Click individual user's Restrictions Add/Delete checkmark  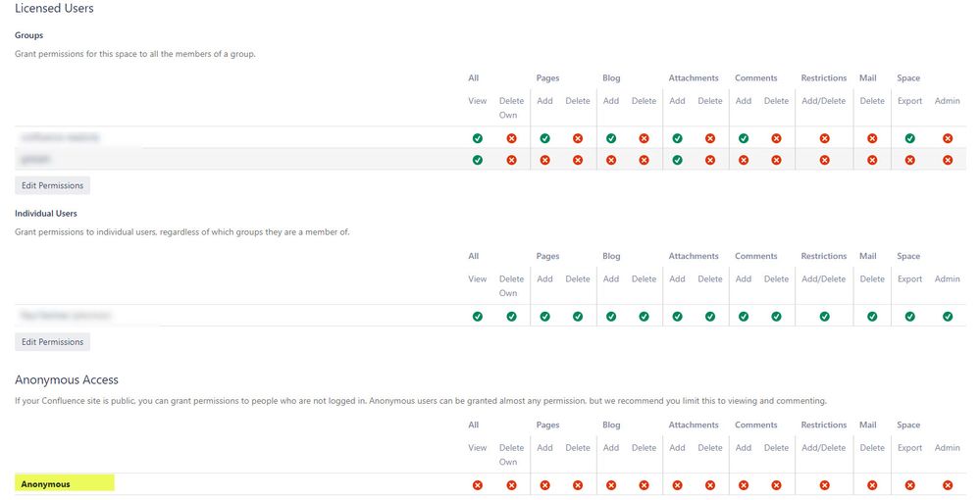pos(824,317)
